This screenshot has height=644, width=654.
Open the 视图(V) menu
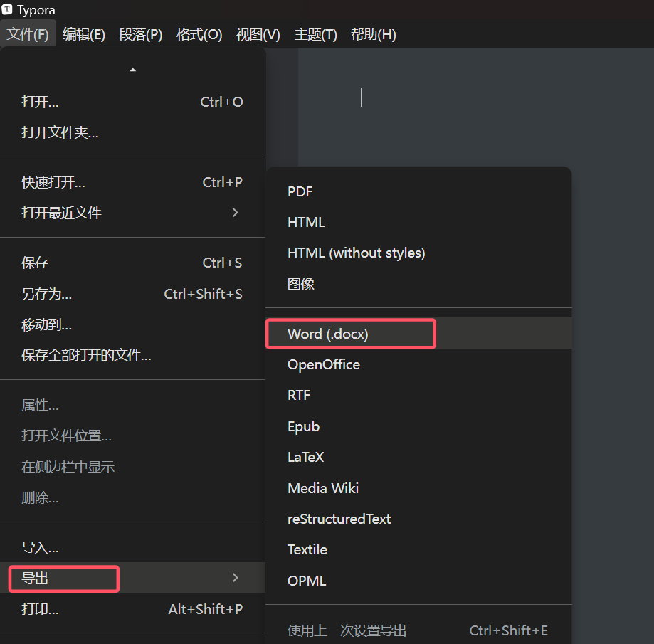coord(258,34)
